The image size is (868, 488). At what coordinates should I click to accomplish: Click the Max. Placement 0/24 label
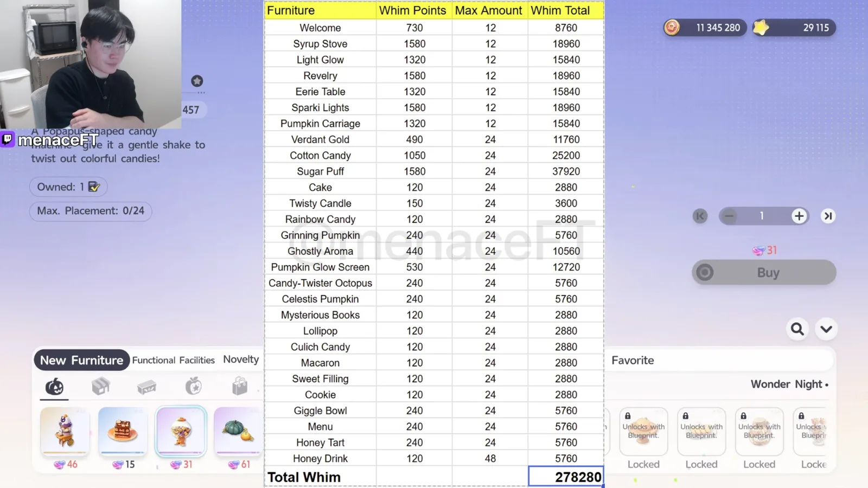91,211
